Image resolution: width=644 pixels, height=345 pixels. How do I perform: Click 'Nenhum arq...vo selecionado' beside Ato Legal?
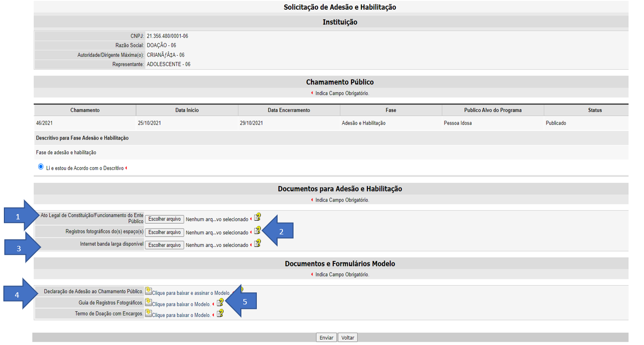[x=217, y=219]
